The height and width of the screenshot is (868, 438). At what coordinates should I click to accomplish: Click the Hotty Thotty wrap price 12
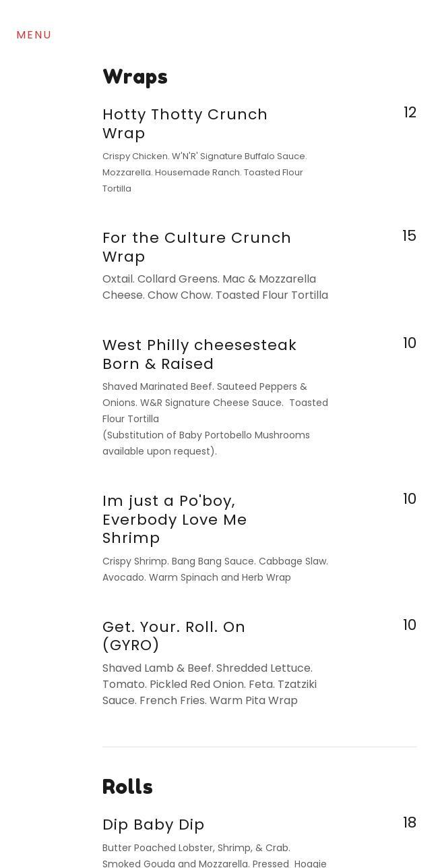410,113
